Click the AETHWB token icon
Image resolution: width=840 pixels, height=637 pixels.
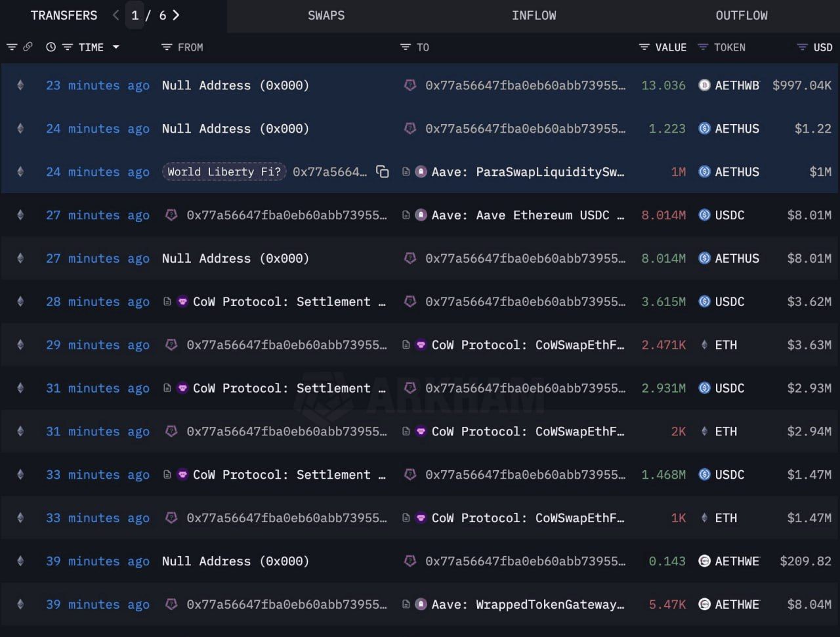click(x=704, y=85)
